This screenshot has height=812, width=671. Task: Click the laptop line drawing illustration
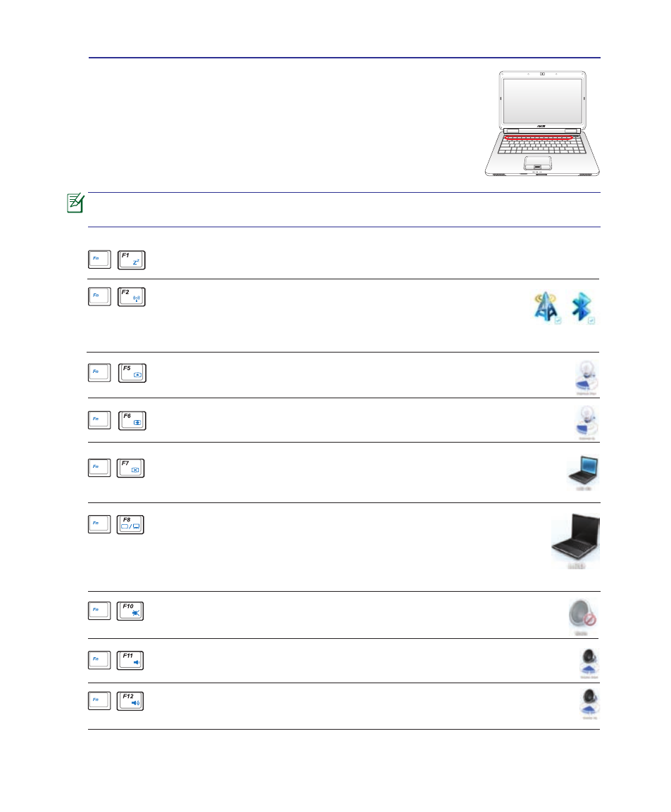click(542, 124)
